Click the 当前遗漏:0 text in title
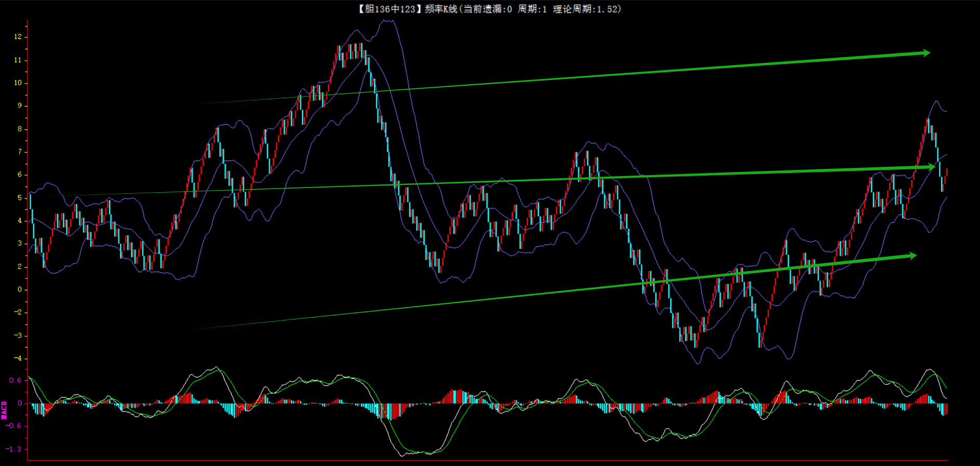 click(487, 9)
